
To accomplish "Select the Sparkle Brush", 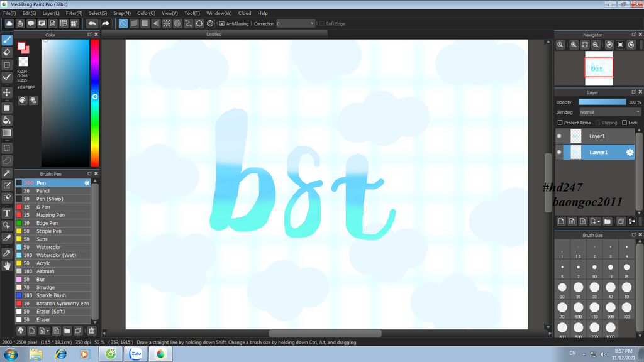I will pyautogui.click(x=53, y=295).
